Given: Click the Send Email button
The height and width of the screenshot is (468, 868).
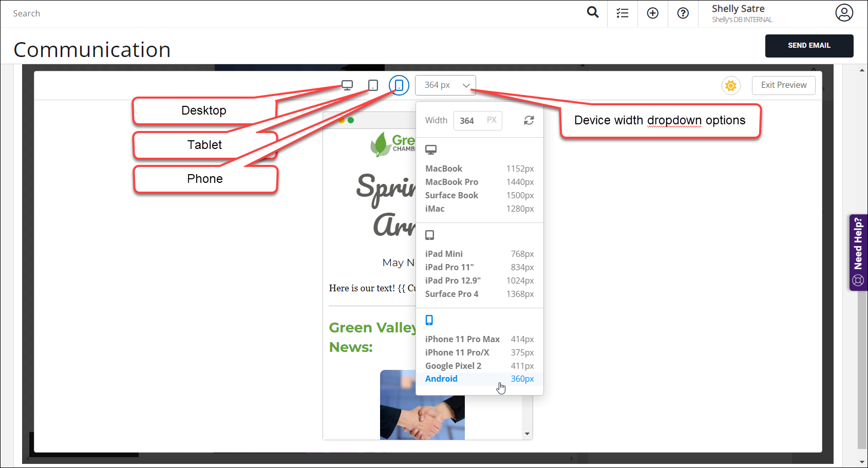Looking at the screenshot, I should click(809, 45).
